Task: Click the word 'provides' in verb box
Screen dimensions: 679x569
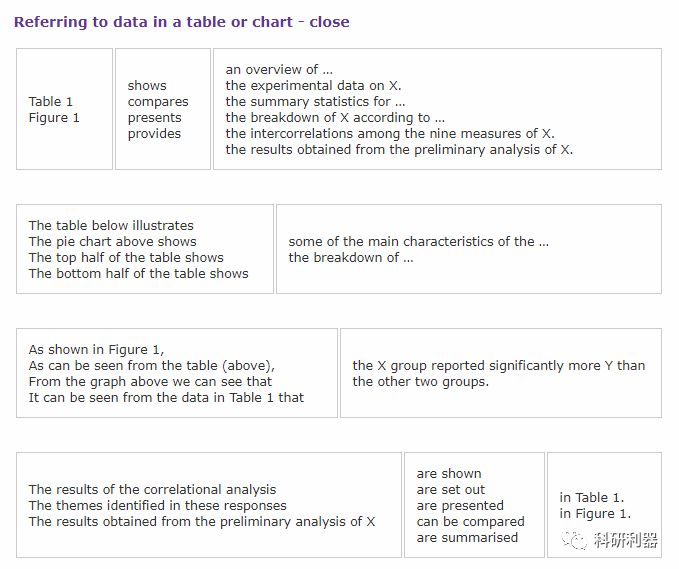Action: coord(154,134)
